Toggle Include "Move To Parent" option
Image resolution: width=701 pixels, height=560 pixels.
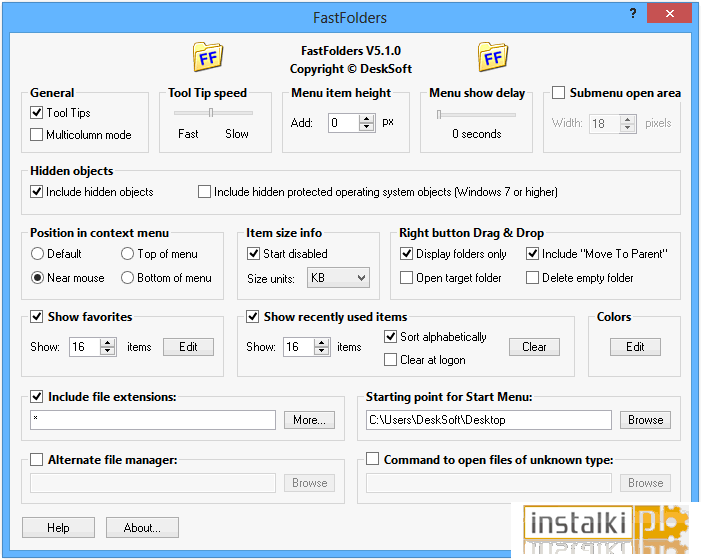532,254
